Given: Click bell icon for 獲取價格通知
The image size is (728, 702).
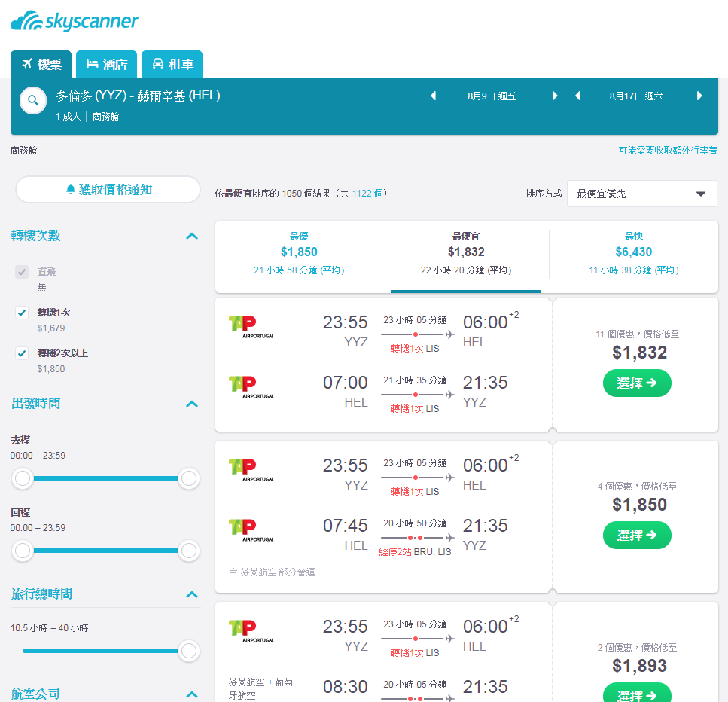Looking at the screenshot, I should [x=71, y=189].
